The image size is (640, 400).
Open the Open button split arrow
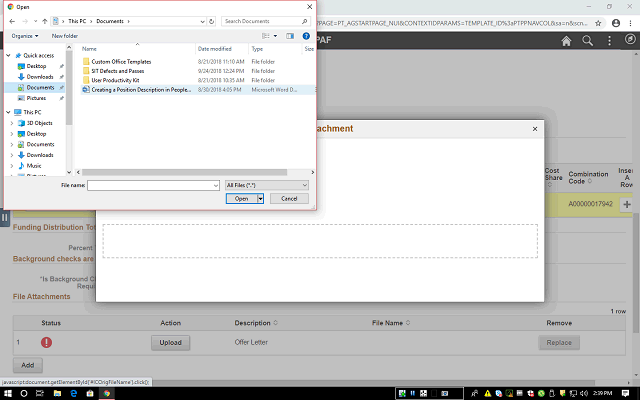point(260,199)
